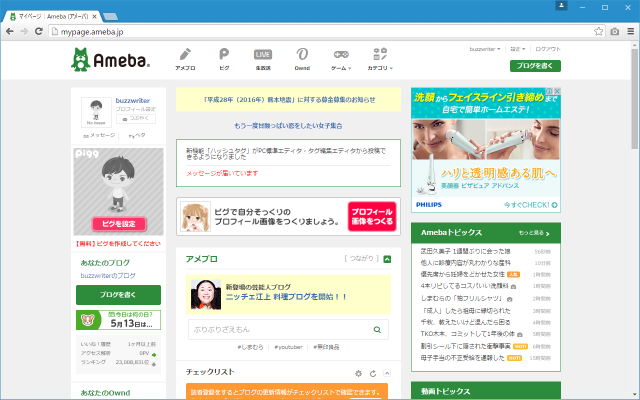640x400 pixels.
Task: Bookmark this page with the star icon
Action: [598, 31]
